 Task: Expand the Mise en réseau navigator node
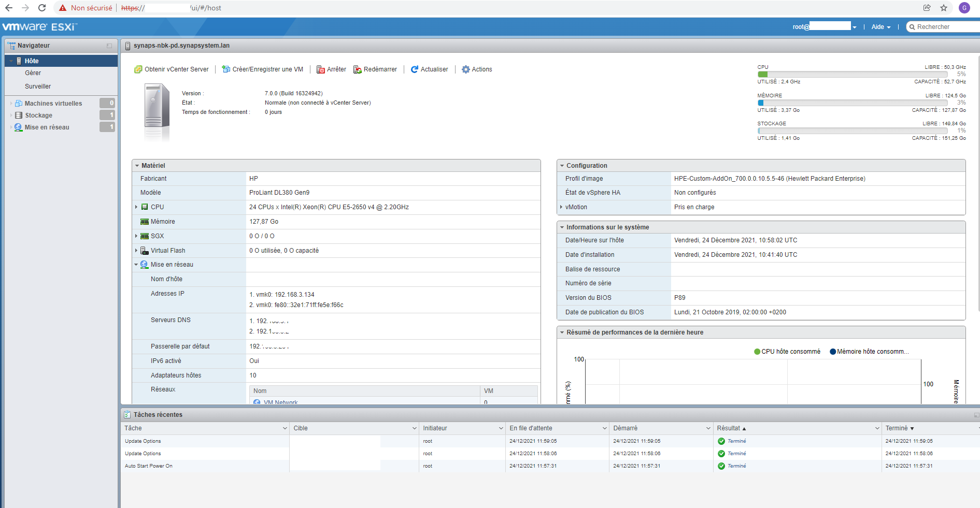coord(11,127)
